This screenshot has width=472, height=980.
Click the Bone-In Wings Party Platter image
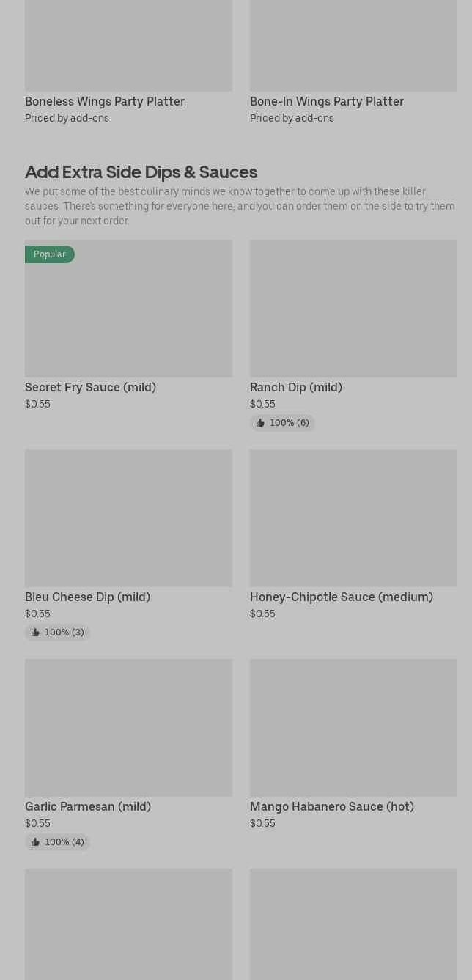(x=353, y=45)
